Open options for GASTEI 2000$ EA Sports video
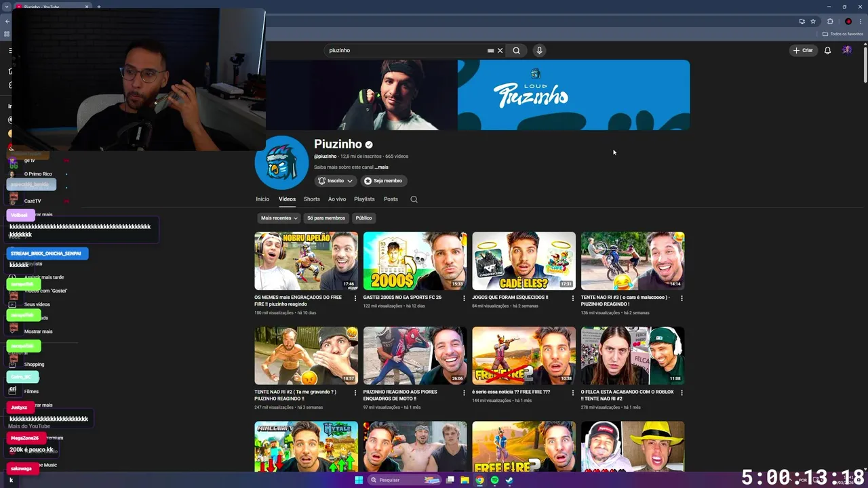 tap(464, 298)
